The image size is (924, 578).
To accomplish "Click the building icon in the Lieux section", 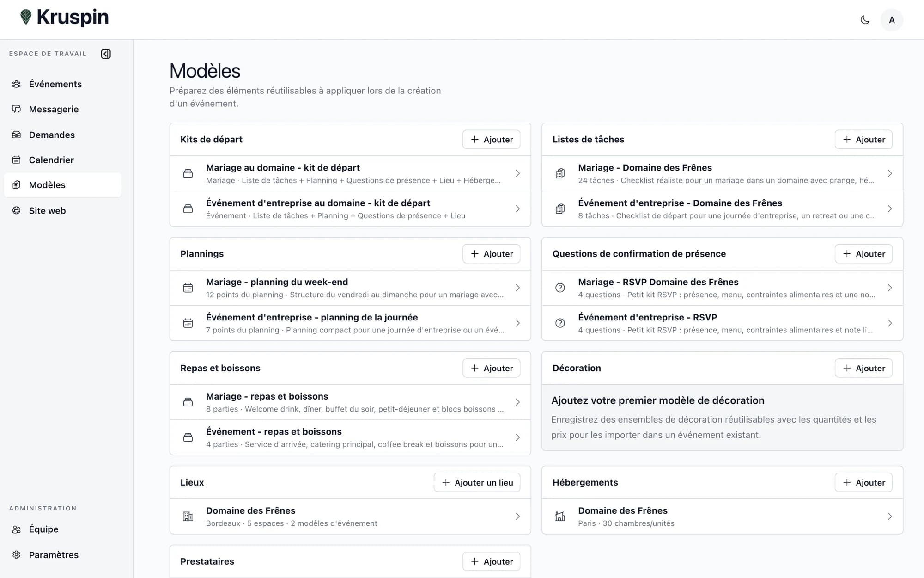I will click(188, 517).
